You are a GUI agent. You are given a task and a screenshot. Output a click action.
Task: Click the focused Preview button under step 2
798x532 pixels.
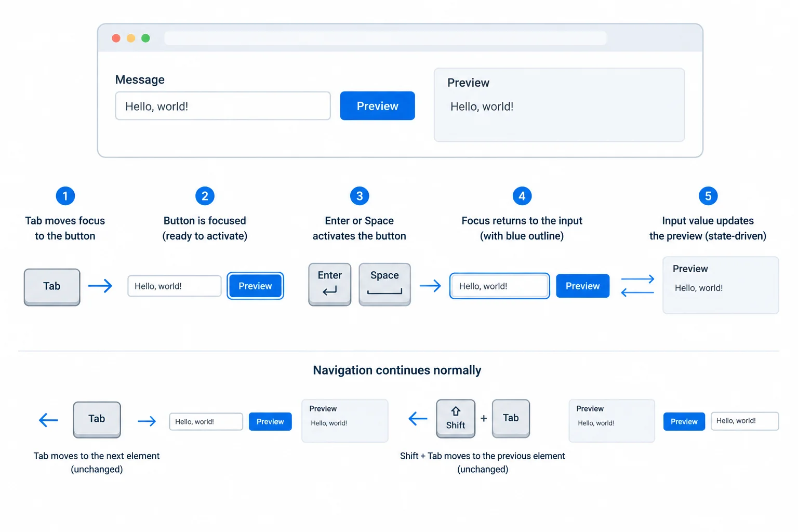(255, 286)
